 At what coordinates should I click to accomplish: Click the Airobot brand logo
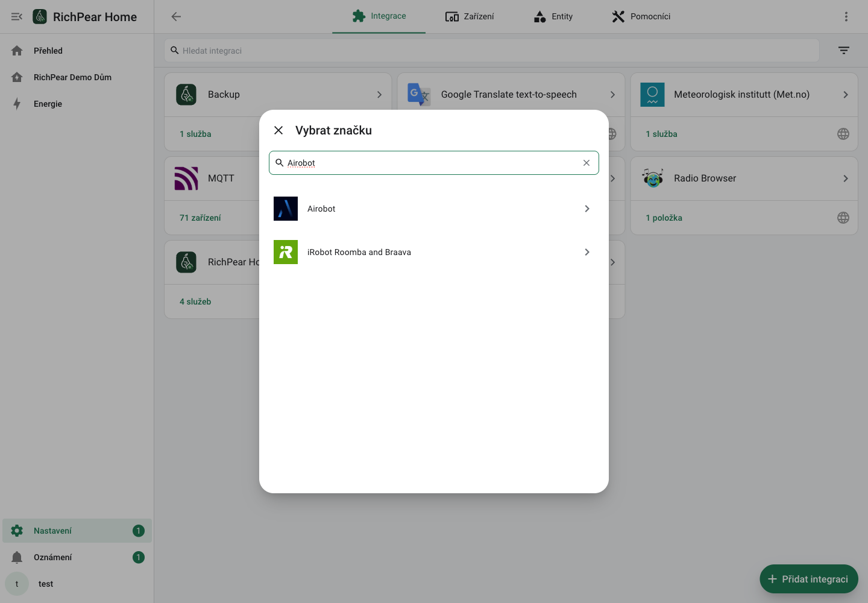286,209
